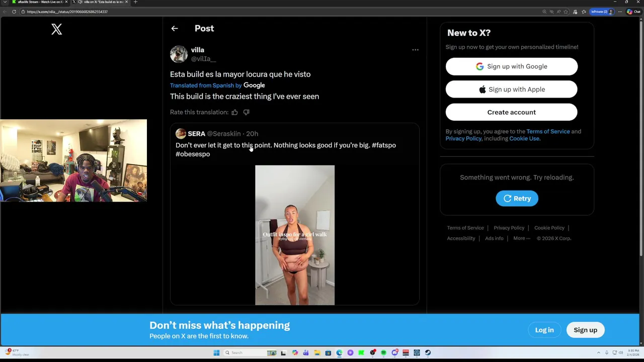Show hidden system tray icons
The width and height of the screenshot is (644, 362).
click(x=599, y=353)
